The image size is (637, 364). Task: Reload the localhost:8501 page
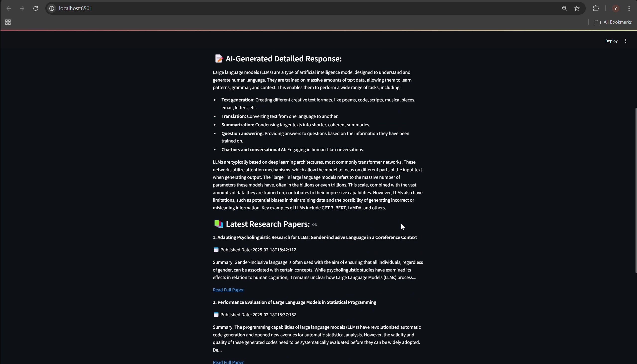(36, 8)
